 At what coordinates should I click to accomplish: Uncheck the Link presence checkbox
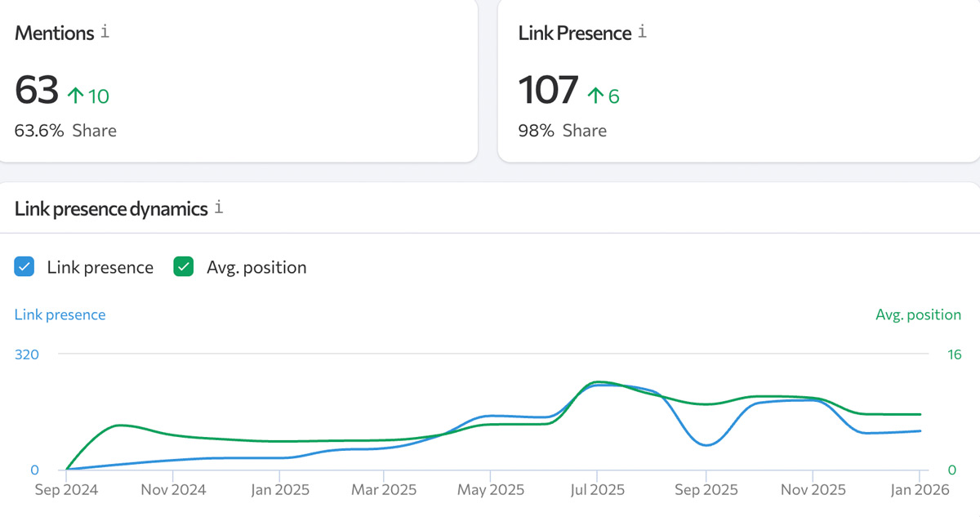coord(24,267)
